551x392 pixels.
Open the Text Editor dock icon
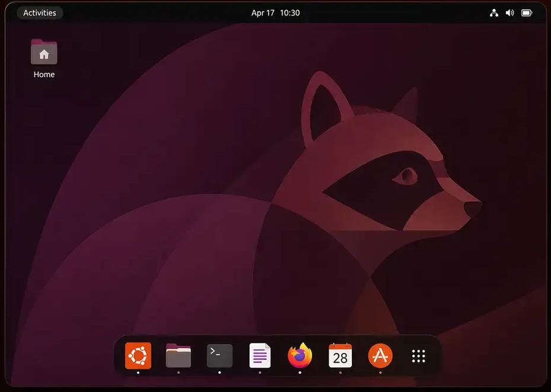point(260,355)
